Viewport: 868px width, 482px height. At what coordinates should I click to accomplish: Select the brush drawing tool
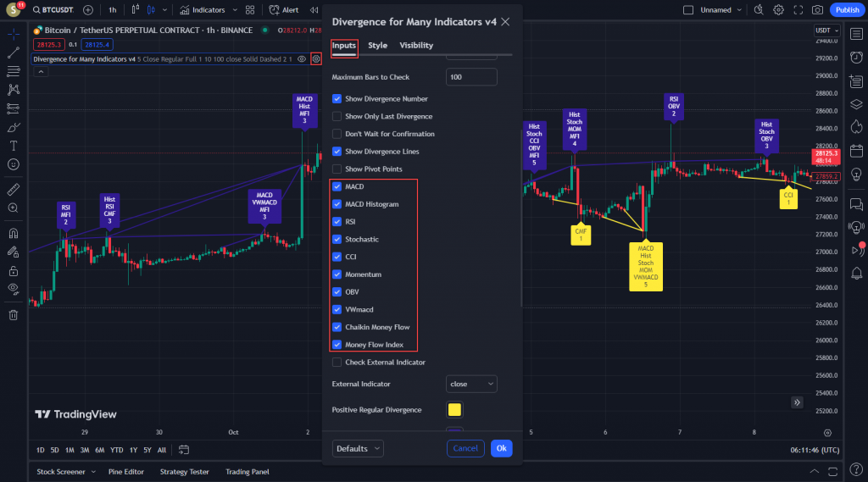tap(14, 127)
